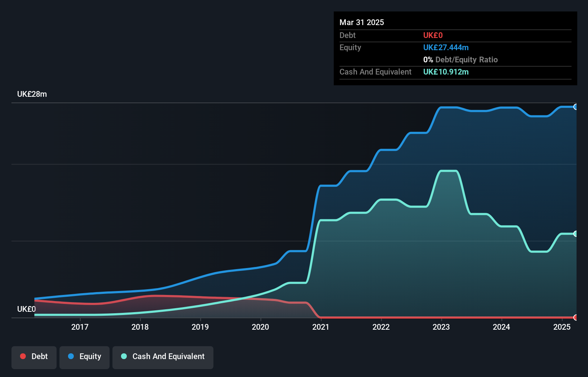Select the 2021 year label on the axis

pyautogui.click(x=320, y=327)
